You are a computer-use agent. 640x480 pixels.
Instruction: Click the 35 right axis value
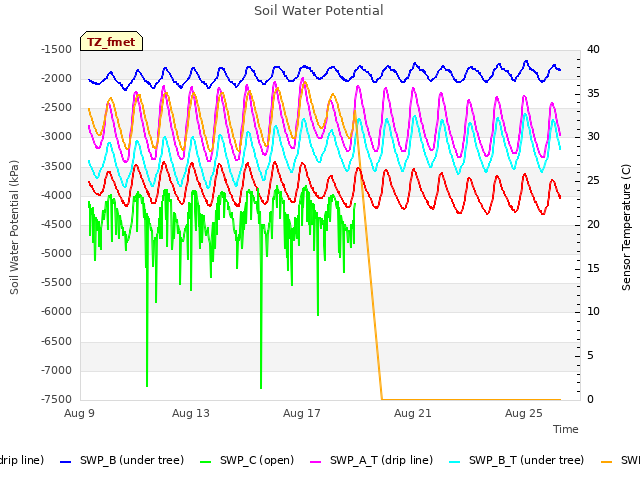(593, 93)
